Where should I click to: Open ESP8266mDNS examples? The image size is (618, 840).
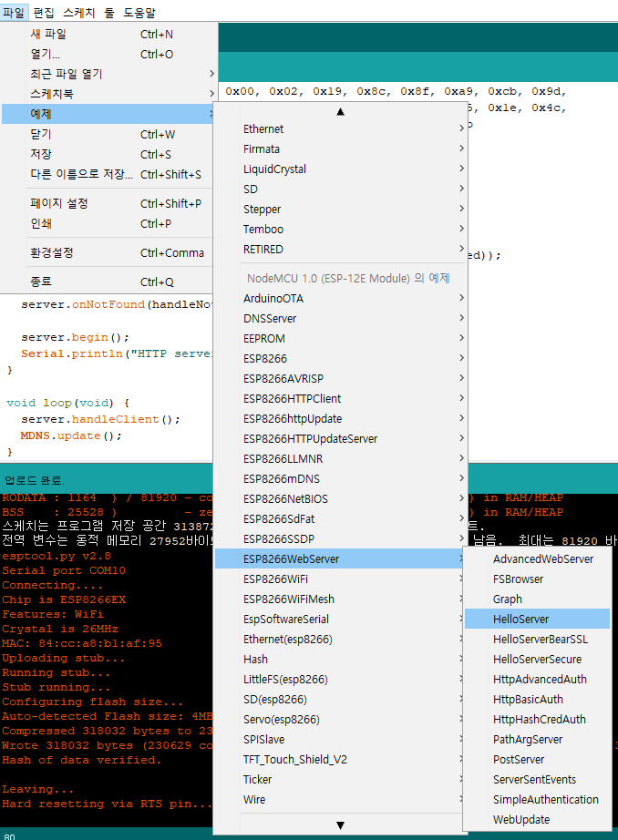(341, 478)
